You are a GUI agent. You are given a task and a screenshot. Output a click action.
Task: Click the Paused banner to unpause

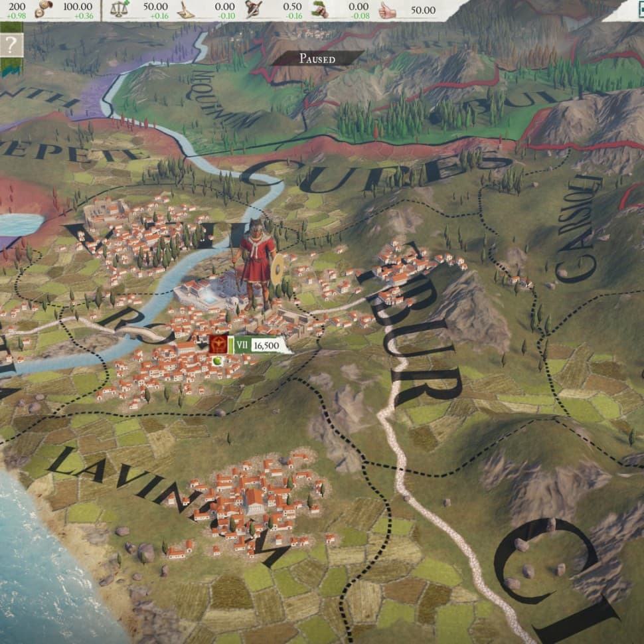317,58
